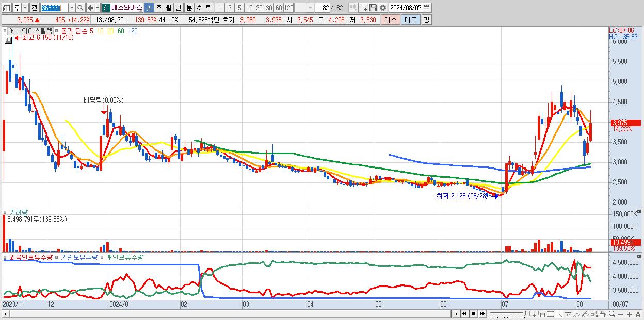
Task: Click the 120 period preset button
Action: pyautogui.click(x=288, y=8)
